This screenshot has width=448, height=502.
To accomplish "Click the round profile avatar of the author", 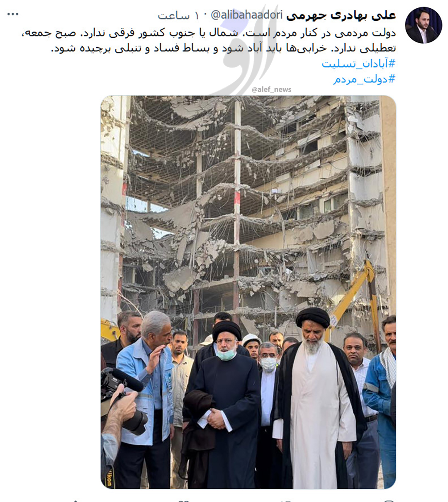I will 424,25.
